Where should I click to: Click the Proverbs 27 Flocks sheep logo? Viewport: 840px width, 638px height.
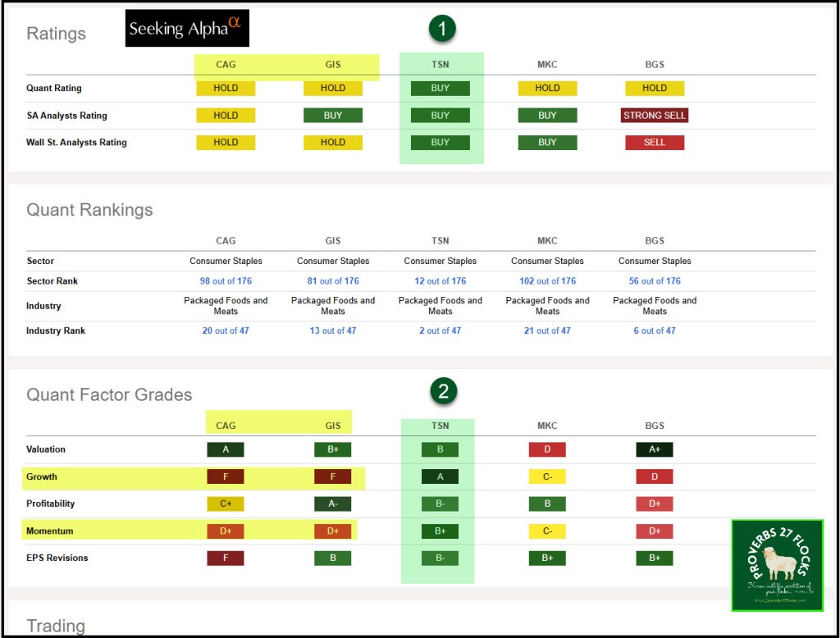[777, 565]
